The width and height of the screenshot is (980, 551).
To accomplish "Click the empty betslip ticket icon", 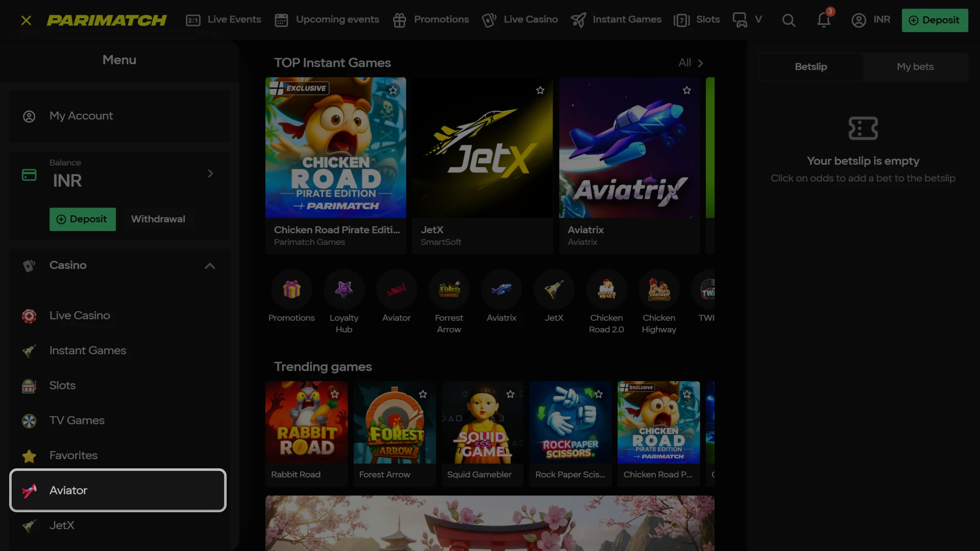I will [x=863, y=128].
